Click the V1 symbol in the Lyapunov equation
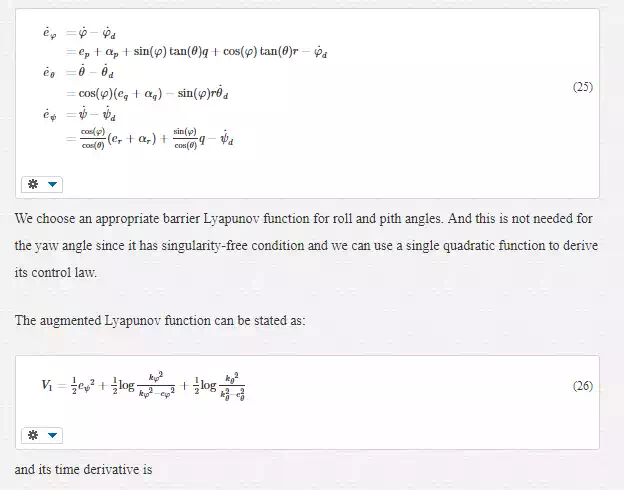The image size is (624, 490). coord(47,385)
